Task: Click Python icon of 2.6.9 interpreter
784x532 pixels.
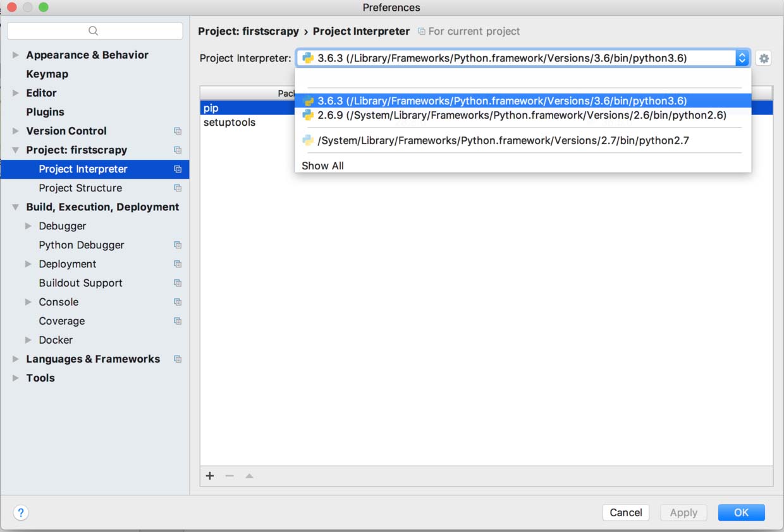Action: tap(308, 115)
